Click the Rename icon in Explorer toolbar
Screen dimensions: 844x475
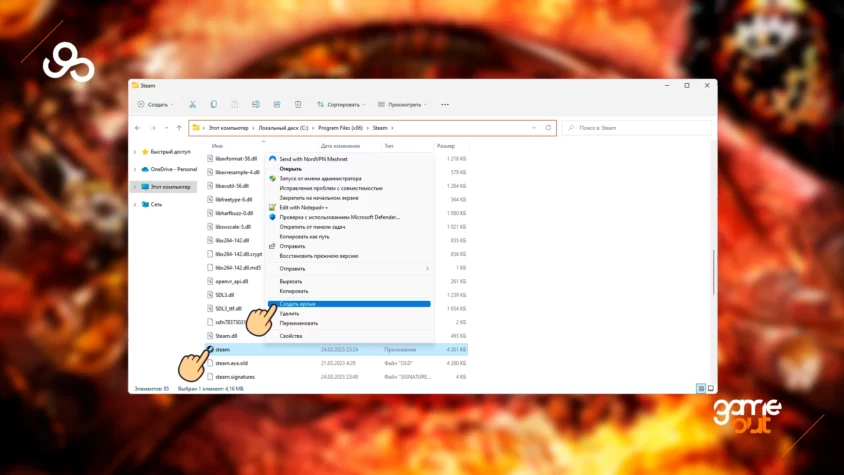[x=256, y=104]
